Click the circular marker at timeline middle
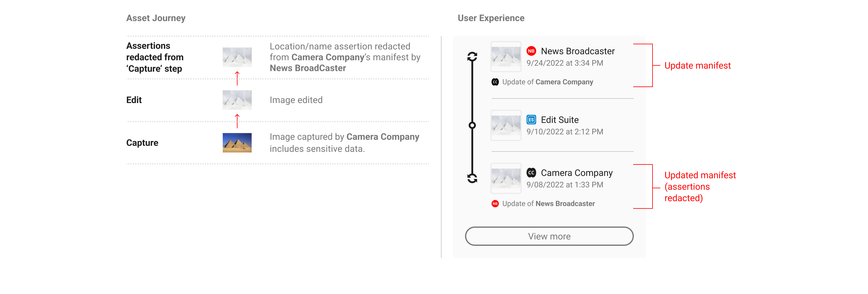868x294 pixels. click(472, 125)
